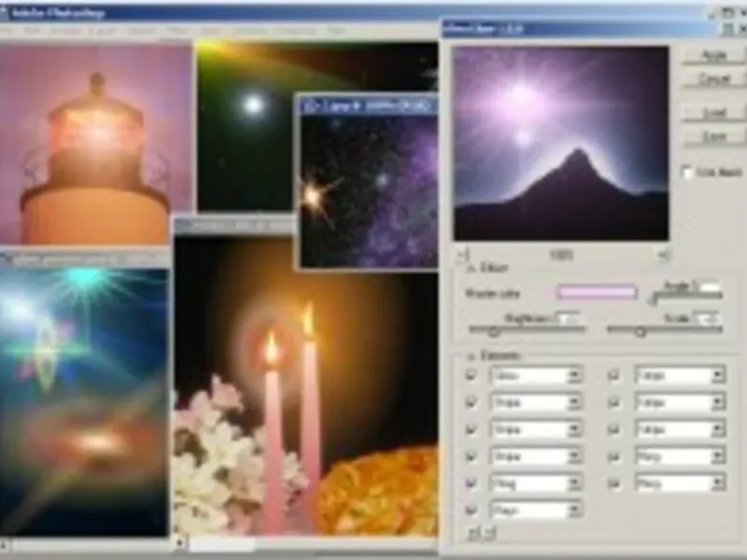The width and height of the screenshot is (747, 560).
Task: Open first element type dropdown, right column
Action: point(681,376)
